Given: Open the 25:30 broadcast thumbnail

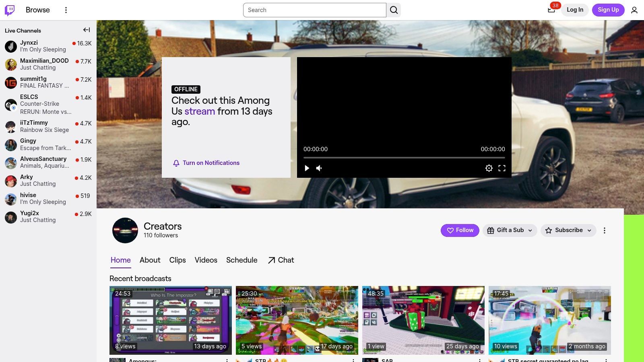Looking at the screenshot, I should pos(297,320).
